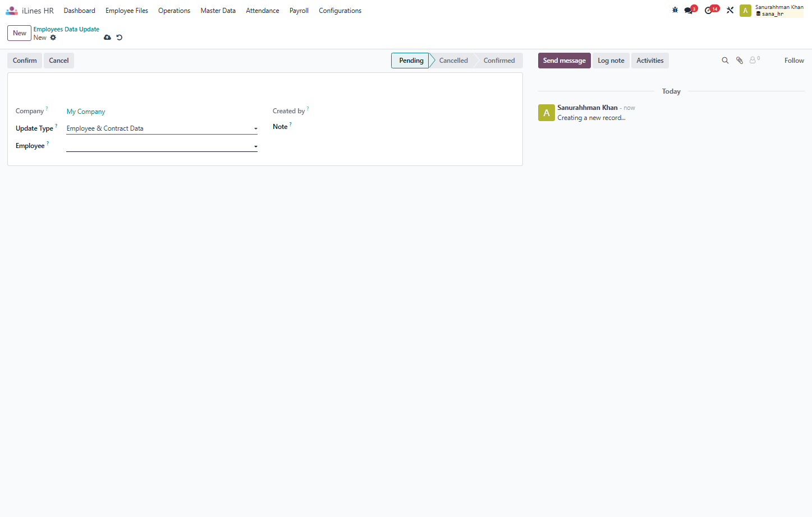
Task: Click the New record button
Action: coord(20,33)
